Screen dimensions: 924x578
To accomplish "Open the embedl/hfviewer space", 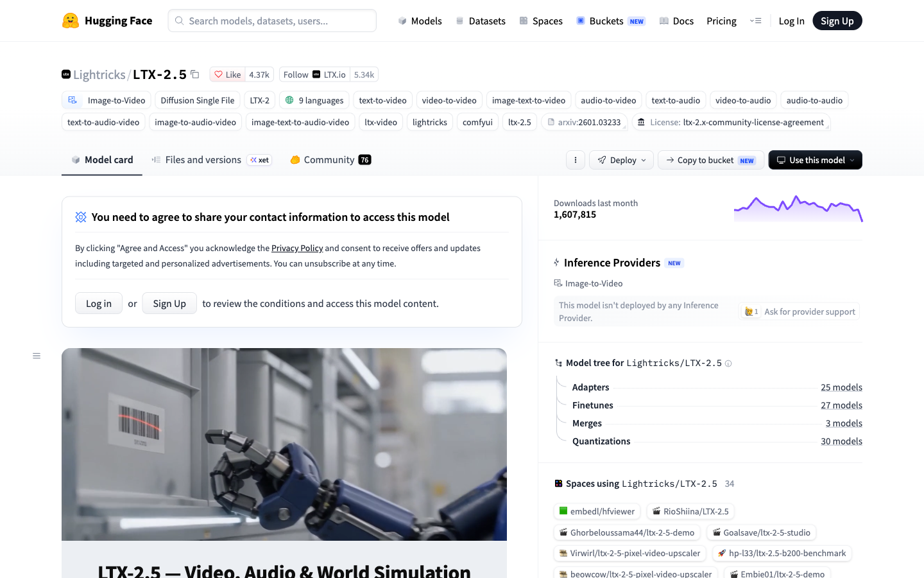I will [597, 511].
